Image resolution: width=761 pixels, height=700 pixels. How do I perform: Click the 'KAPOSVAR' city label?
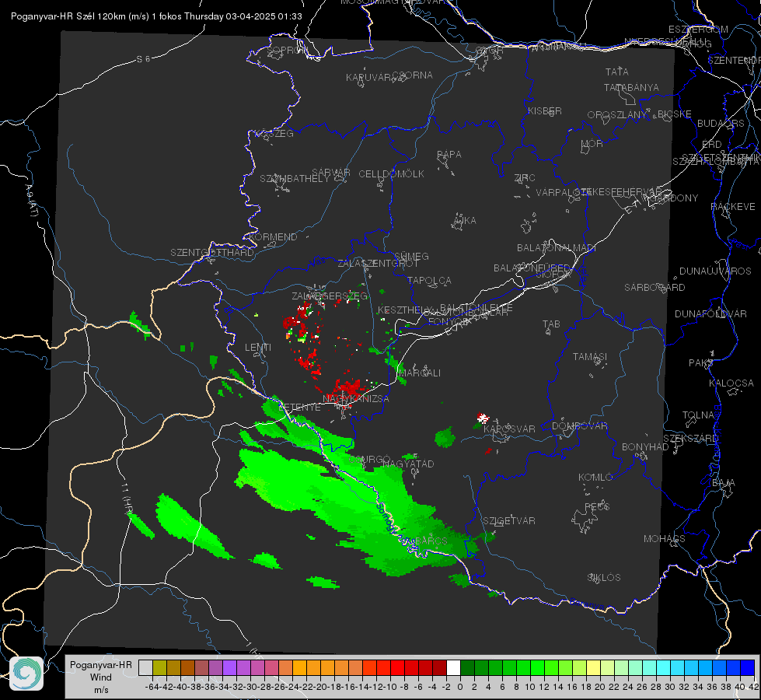coord(509,429)
